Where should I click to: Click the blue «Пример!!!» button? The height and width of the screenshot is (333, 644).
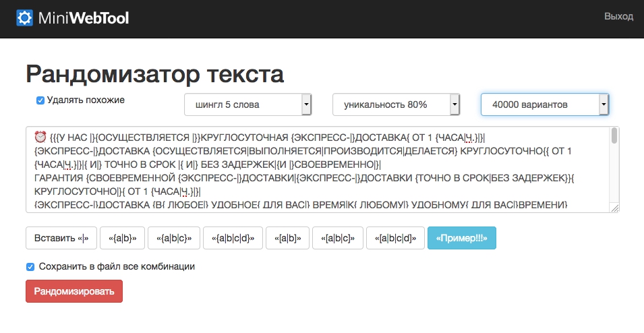click(462, 238)
